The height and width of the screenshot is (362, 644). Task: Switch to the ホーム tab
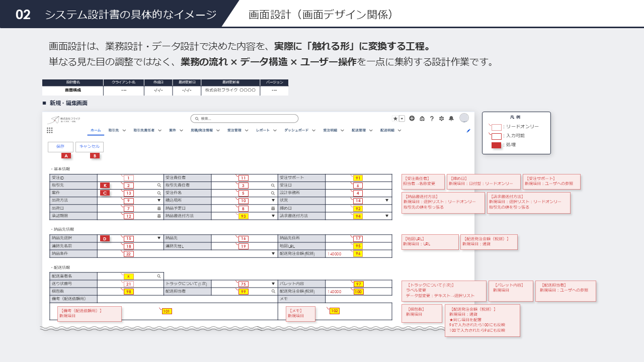tap(96, 130)
